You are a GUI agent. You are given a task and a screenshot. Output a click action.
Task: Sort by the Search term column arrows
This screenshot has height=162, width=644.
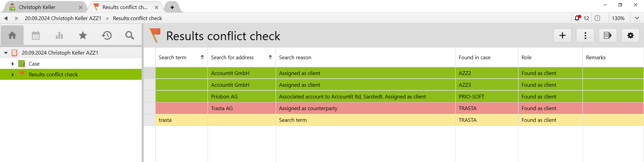pos(202,57)
